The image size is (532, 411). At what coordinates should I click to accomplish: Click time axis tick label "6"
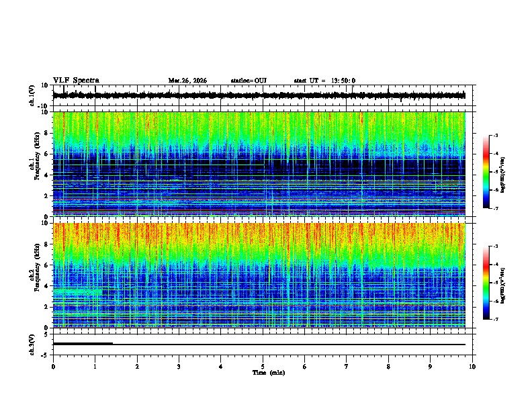pyautogui.click(x=305, y=367)
